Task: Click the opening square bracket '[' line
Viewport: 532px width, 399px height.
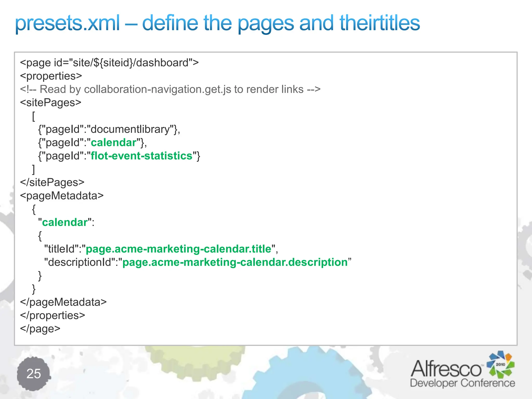Action: (34, 116)
